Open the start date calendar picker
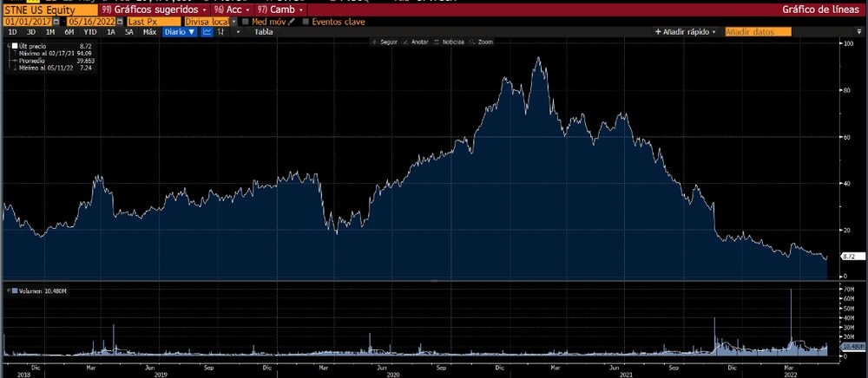868x378 pixels. (58, 21)
